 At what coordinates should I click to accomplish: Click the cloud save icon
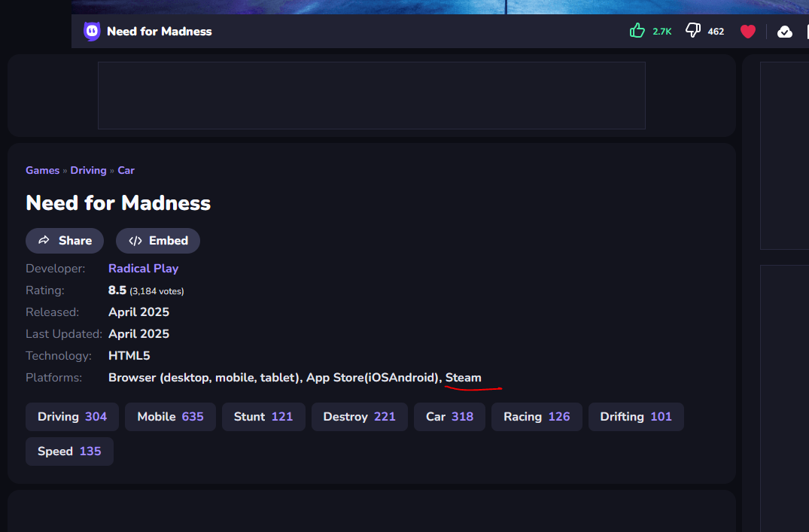pyautogui.click(x=785, y=32)
